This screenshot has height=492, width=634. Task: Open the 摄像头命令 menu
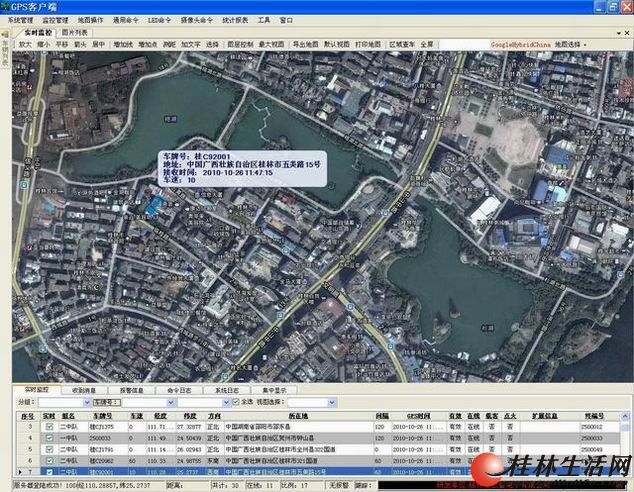click(x=197, y=20)
